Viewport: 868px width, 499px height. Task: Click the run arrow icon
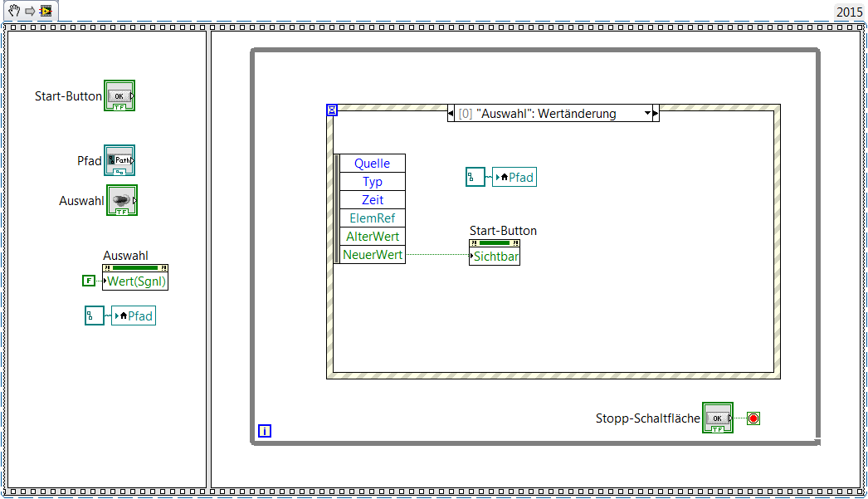30,11
